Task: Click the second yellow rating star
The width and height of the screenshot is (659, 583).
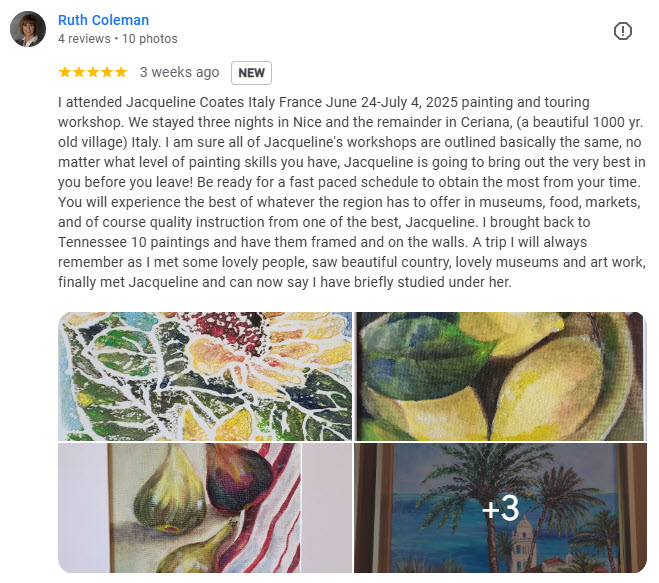Action: pos(79,72)
